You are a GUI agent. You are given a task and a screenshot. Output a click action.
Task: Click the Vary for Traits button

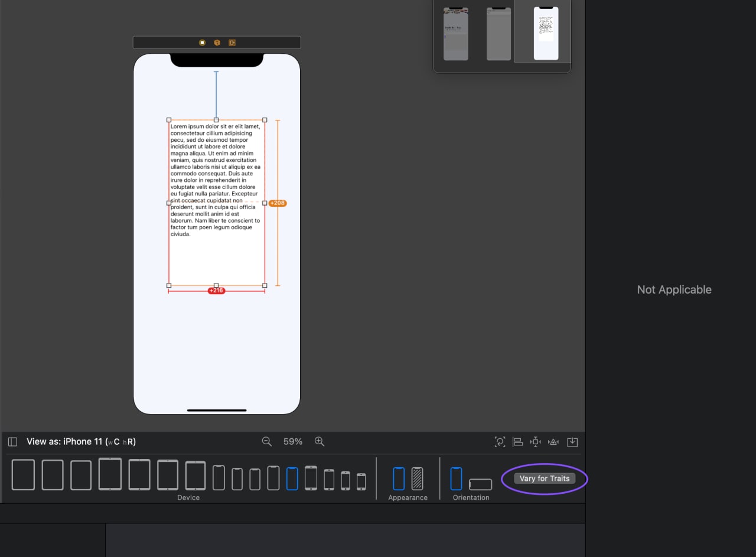tap(544, 478)
